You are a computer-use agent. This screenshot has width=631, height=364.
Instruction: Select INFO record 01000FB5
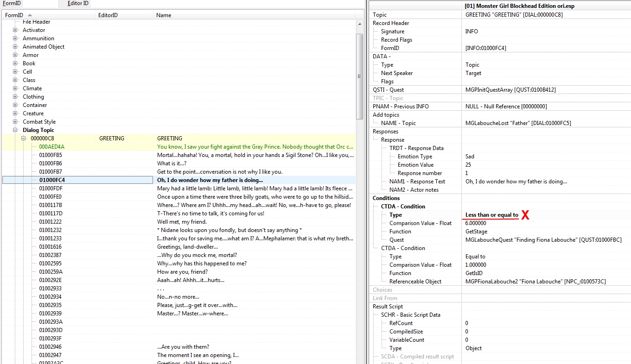178,155
